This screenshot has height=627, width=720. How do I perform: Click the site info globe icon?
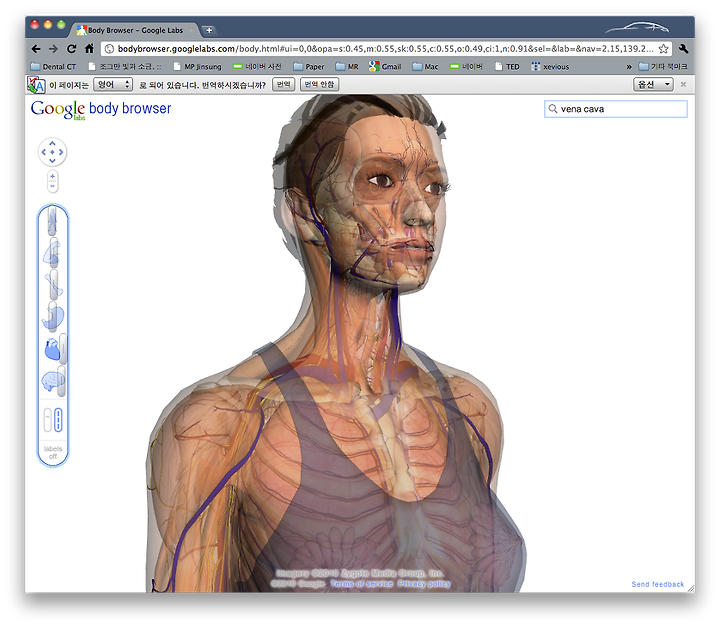(109, 49)
